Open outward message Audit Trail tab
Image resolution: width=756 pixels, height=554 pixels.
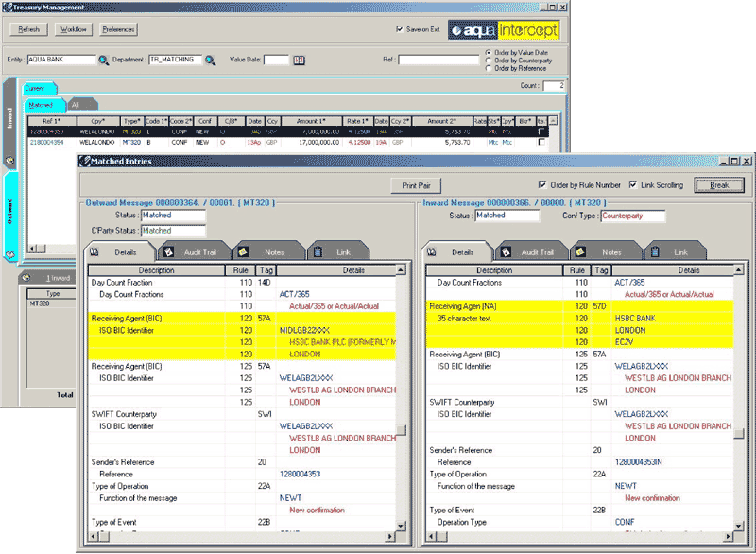click(193, 252)
